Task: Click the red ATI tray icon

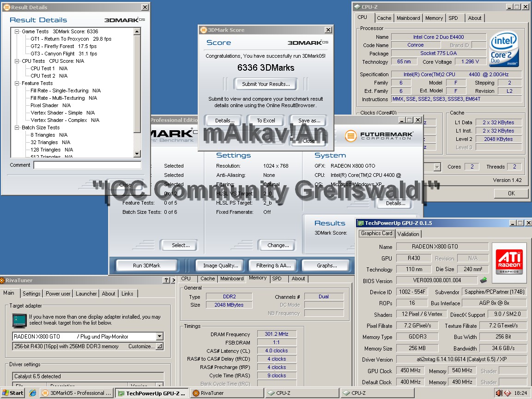Action: tap(507, 393)
